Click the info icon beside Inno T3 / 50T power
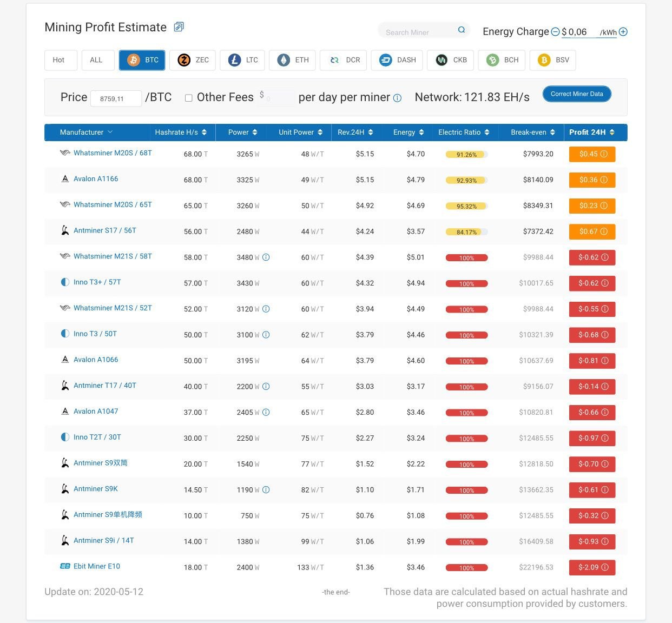This screenshot has width=672, height=623. 266,335
